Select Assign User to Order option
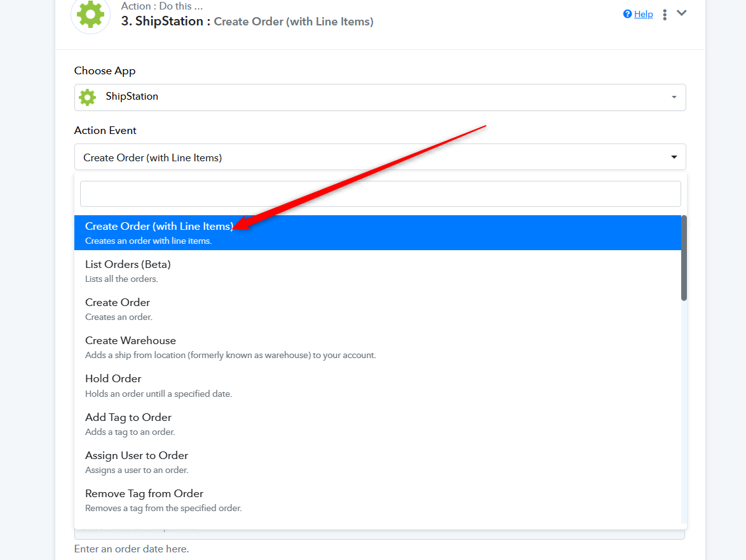Image resolution: width=746 pixels, height=560 pixels. [x=377, y=462]
